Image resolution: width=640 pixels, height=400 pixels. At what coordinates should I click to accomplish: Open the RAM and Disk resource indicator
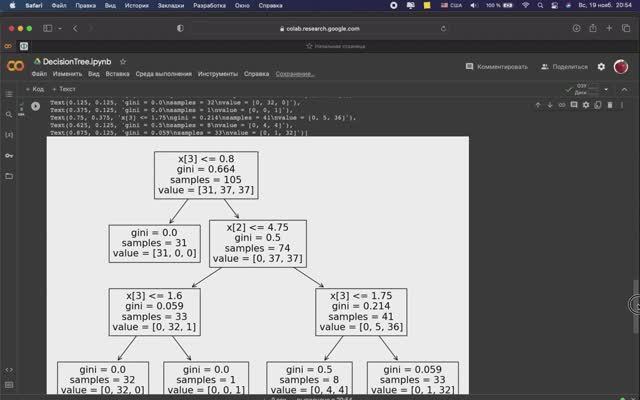pos(582,89)
